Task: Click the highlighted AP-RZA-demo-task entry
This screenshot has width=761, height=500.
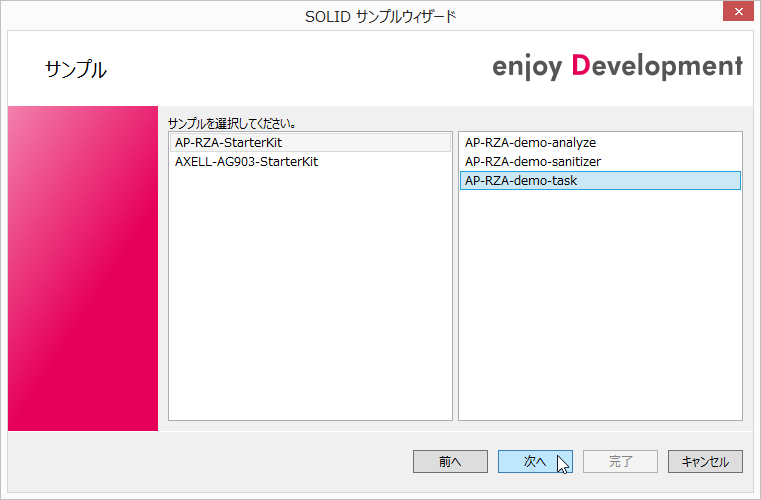Action: (521, 181)
